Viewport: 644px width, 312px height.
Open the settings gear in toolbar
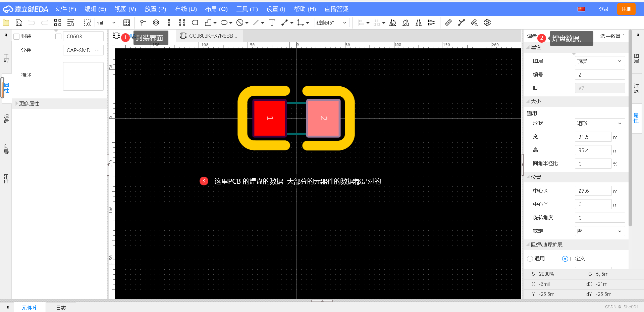(487, 23)
